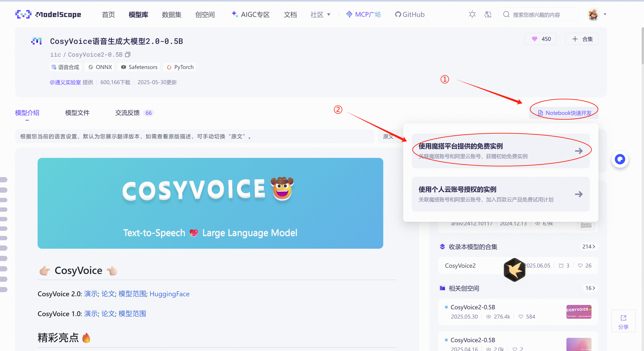
Task: Click the 相关创空间 folder icon
Action: point(442,288)
